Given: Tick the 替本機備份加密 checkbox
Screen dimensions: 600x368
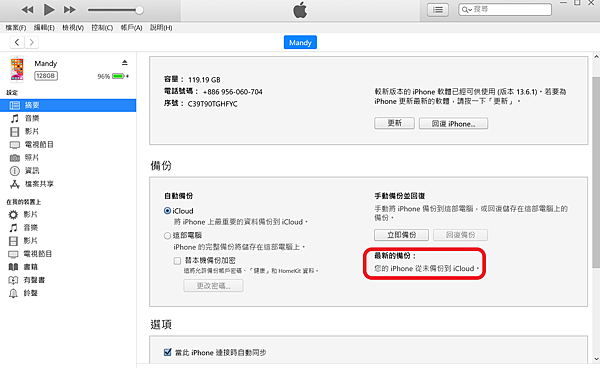Looking at the screenshot, I should point(177,261).
